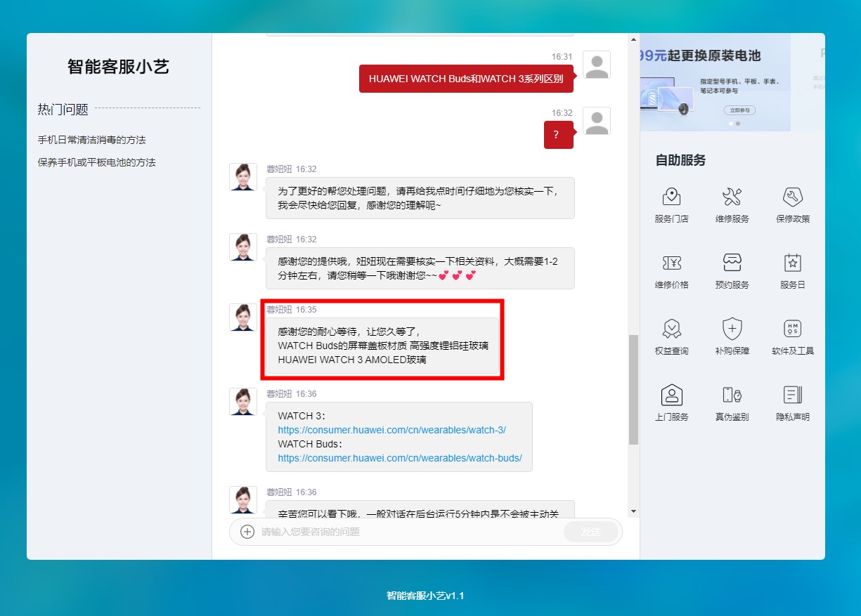Click red message bubble about WATCH Buds区别

coord(466,79)
